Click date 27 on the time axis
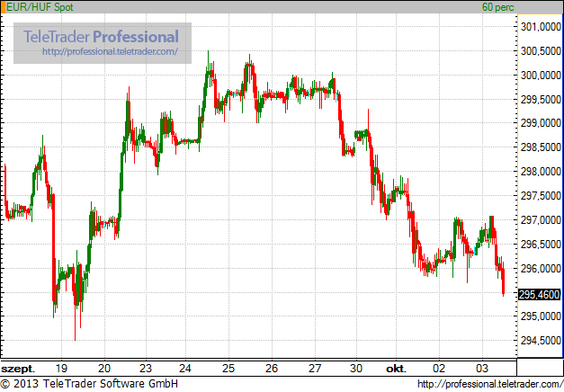The height and width of the screenshot is (392, 564). [x=315, y=369]
